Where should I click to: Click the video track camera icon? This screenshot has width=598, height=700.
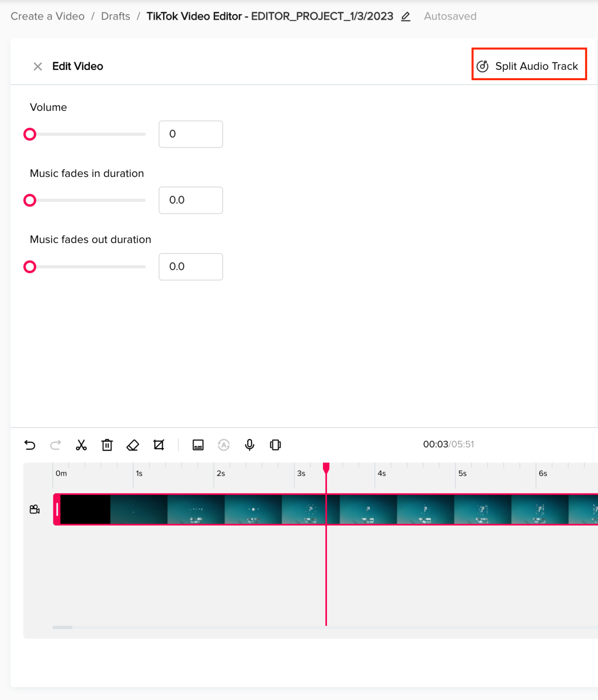[x=35, y=509]
